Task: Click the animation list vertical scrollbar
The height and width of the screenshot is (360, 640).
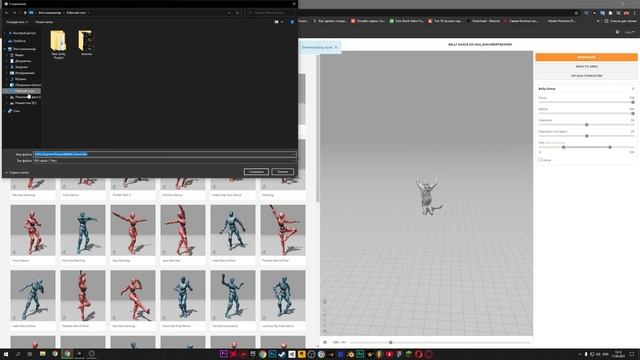Action: (318, 129)
